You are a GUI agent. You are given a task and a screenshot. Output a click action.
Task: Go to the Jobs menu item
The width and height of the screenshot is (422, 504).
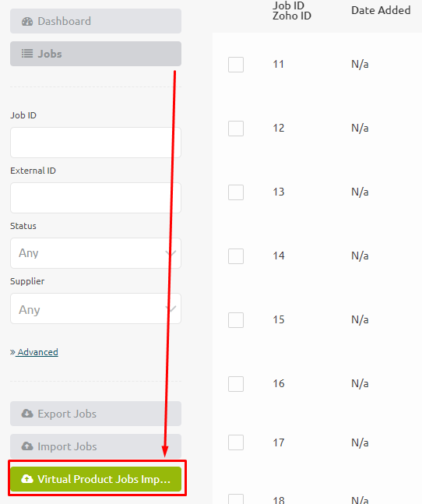pyautogui.click(x=96, y=54)
